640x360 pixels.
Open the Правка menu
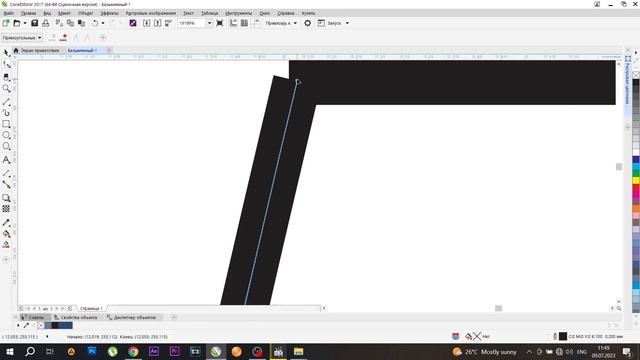click(x=28, y=13)
